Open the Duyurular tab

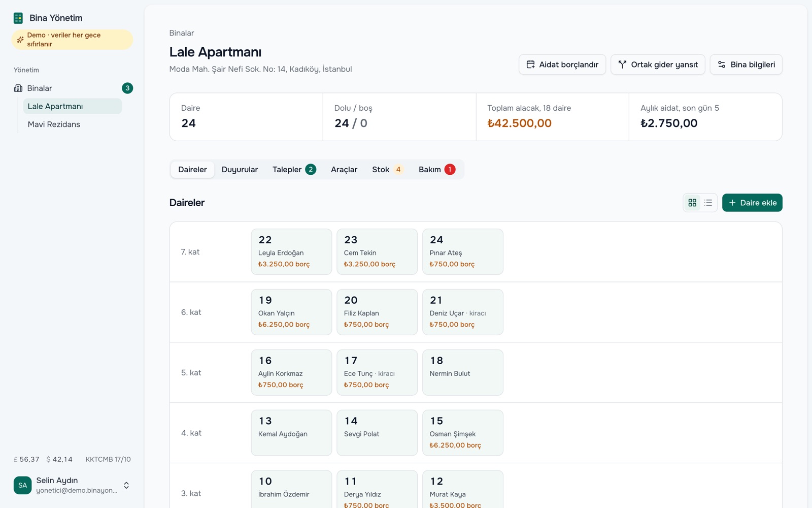(x=240, y=170)
